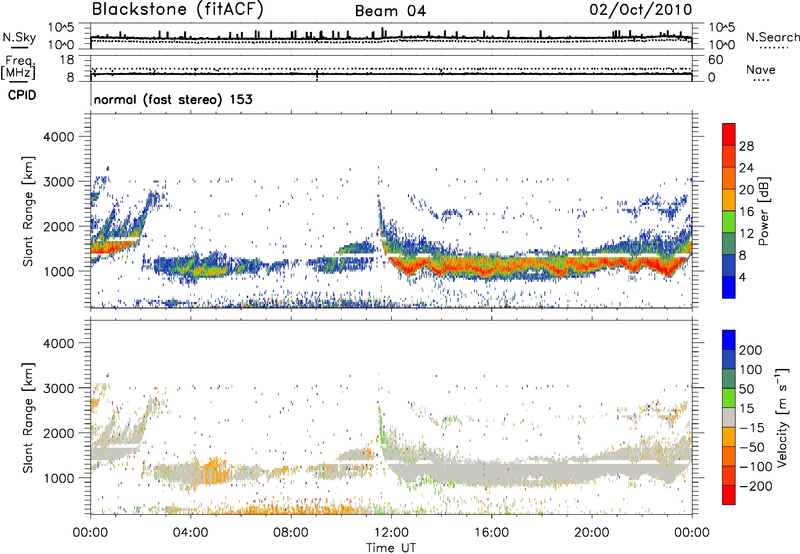Click the 12:00 time tick label
This screenshot has height=554, width=800.
(391, 533)
